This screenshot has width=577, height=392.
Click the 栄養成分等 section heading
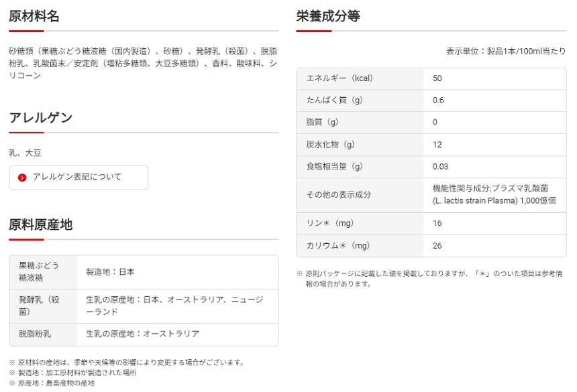328,16
